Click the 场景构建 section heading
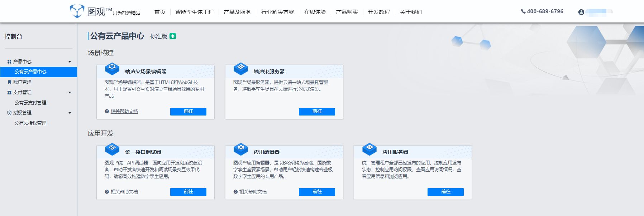Viewport: 644px width, 216px height. click(x=101, y=53)
